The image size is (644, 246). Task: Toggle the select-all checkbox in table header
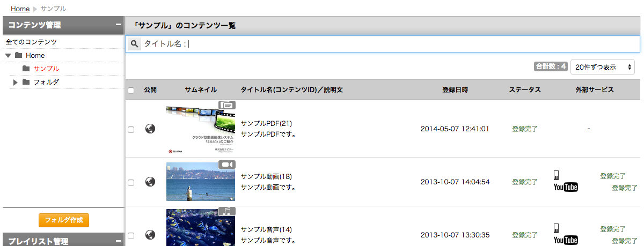tap(131, 91)
